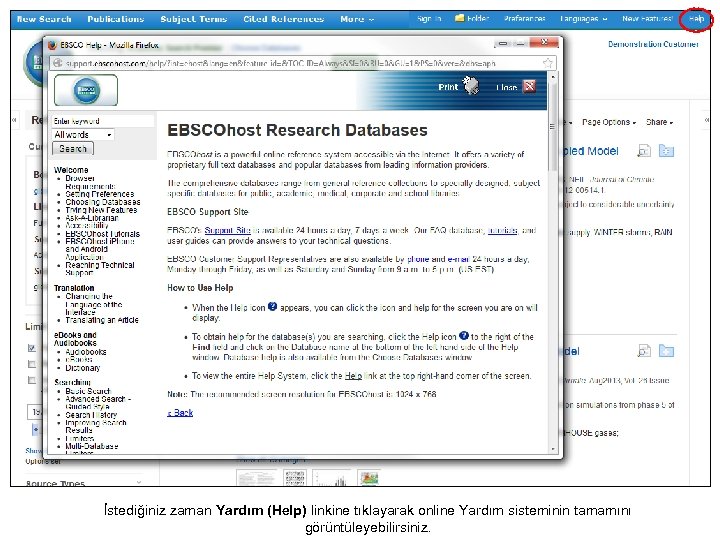
Task: Click the help question-mark icon in first bullet
Action: [272, 306]
